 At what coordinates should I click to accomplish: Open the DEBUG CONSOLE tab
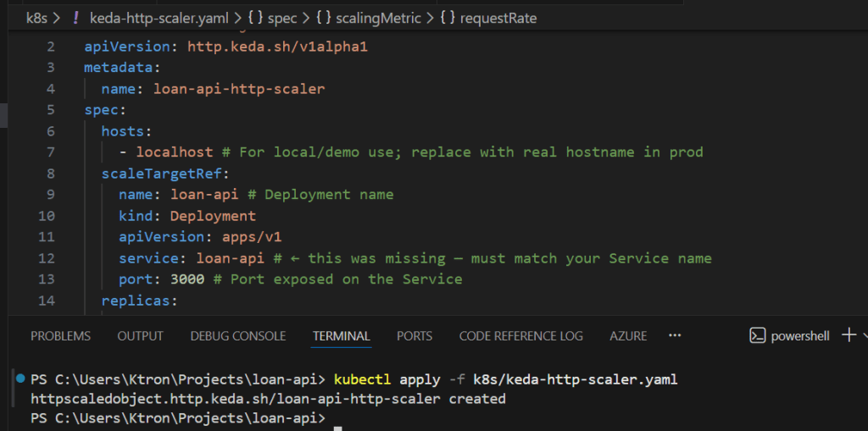pos(237,336)
